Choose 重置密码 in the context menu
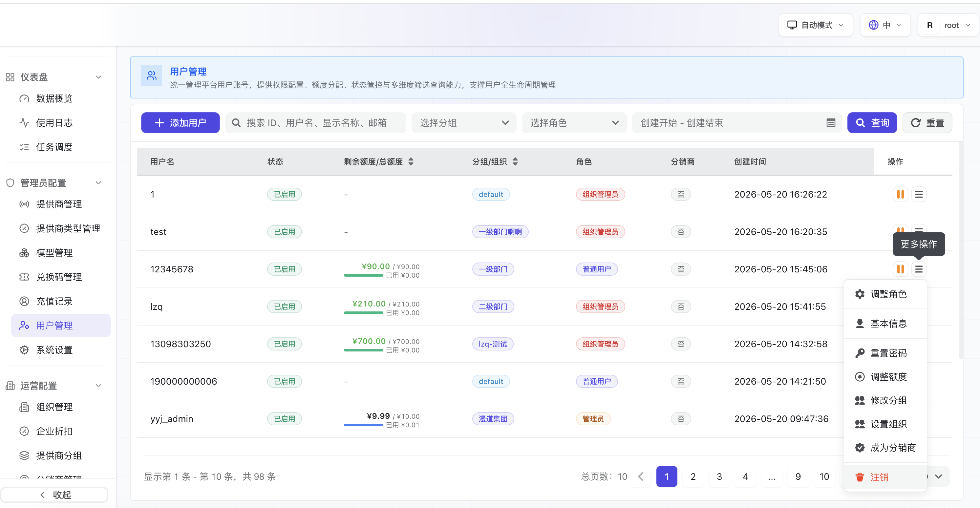 tap(885, 353)
